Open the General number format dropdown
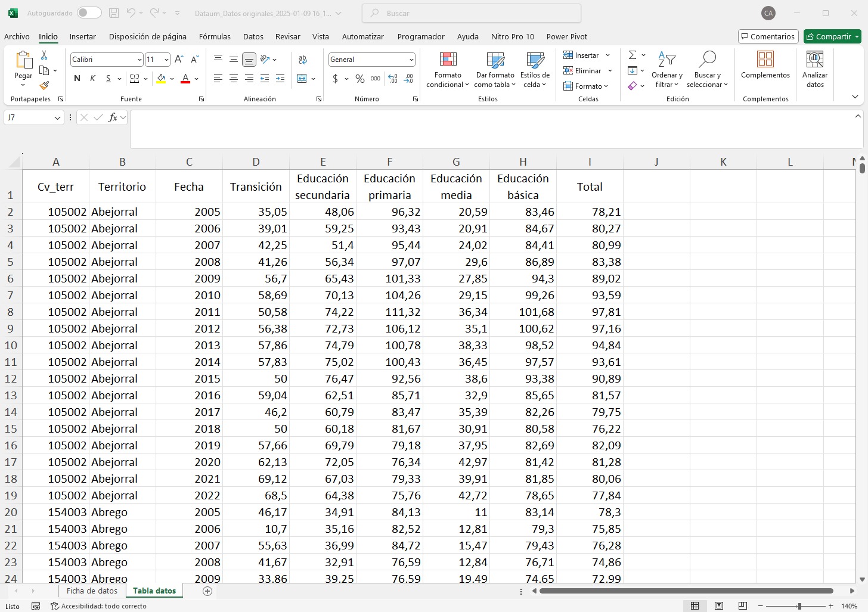868x612 pixels. [411, 60]
